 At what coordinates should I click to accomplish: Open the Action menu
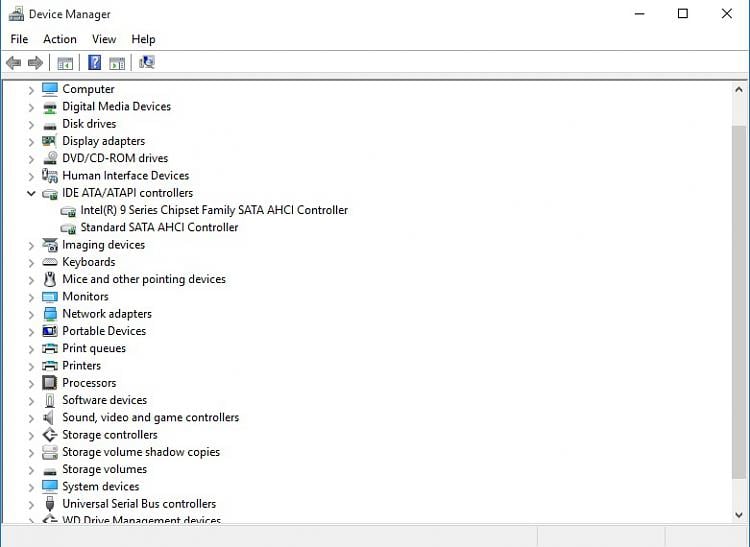click(x=60, y=39)
